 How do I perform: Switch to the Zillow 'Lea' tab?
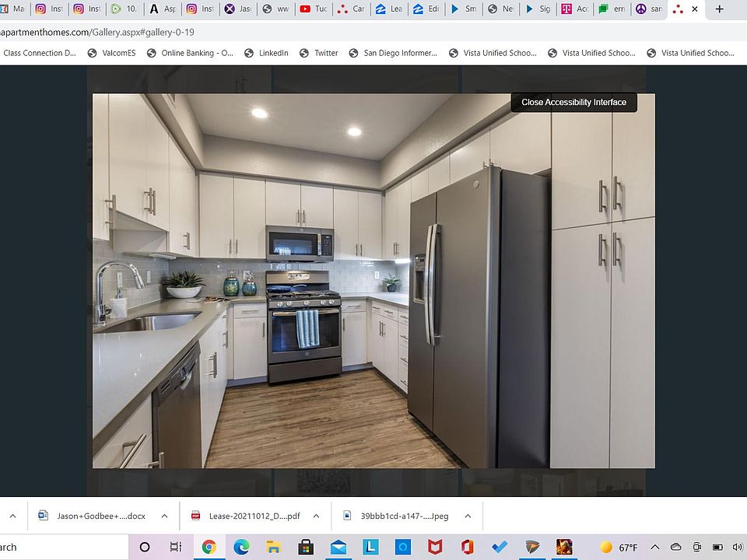pos(388,9)
